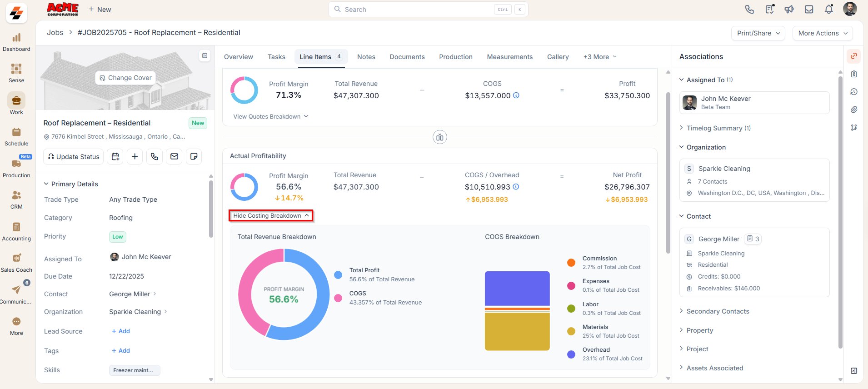Screen dimensions: 868x389
Task: Click the schedule calendar icon beside Update Status
Action: tap(115, 156)
